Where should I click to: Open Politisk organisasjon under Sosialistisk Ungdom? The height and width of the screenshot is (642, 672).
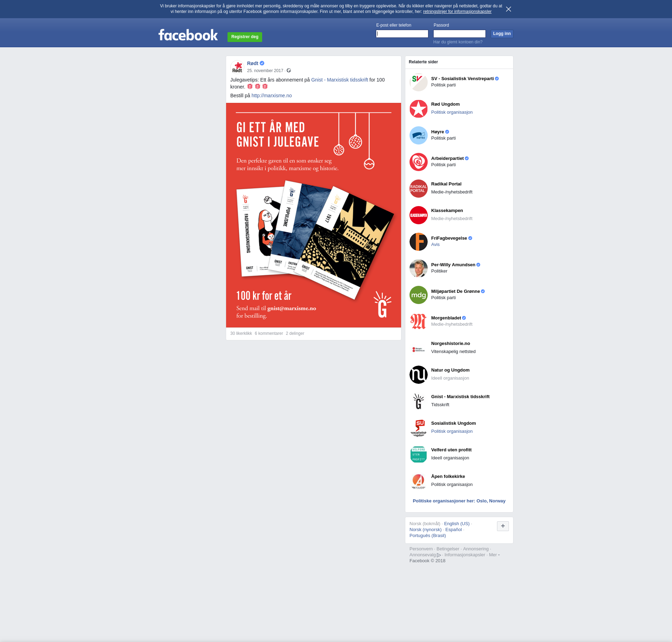[452, 431]
